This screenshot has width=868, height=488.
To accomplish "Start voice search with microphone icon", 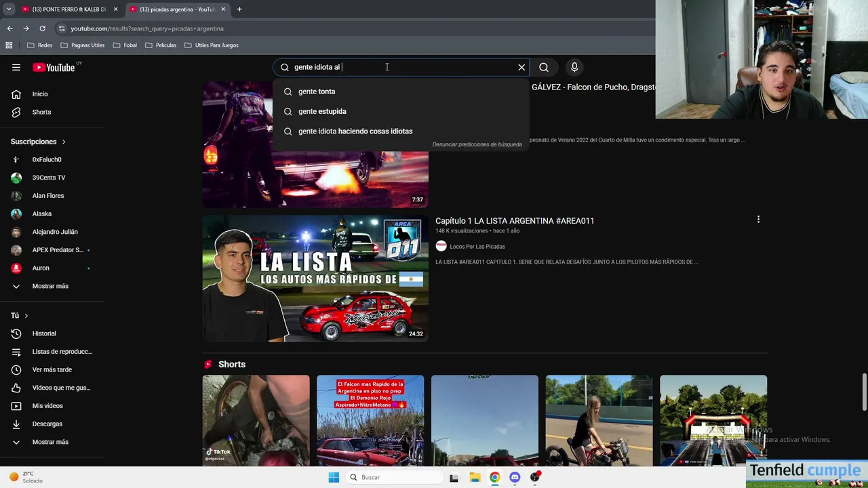I will (574, 67).
